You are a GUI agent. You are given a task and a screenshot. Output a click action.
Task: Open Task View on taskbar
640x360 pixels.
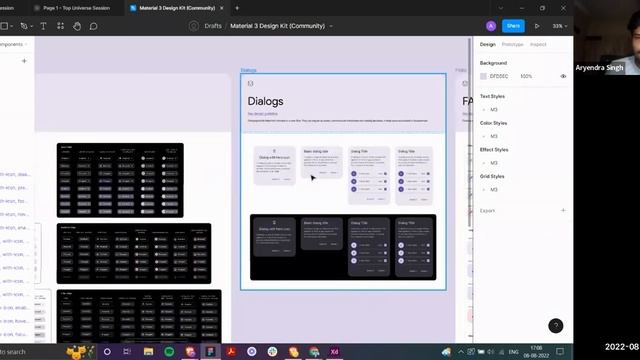127,352
